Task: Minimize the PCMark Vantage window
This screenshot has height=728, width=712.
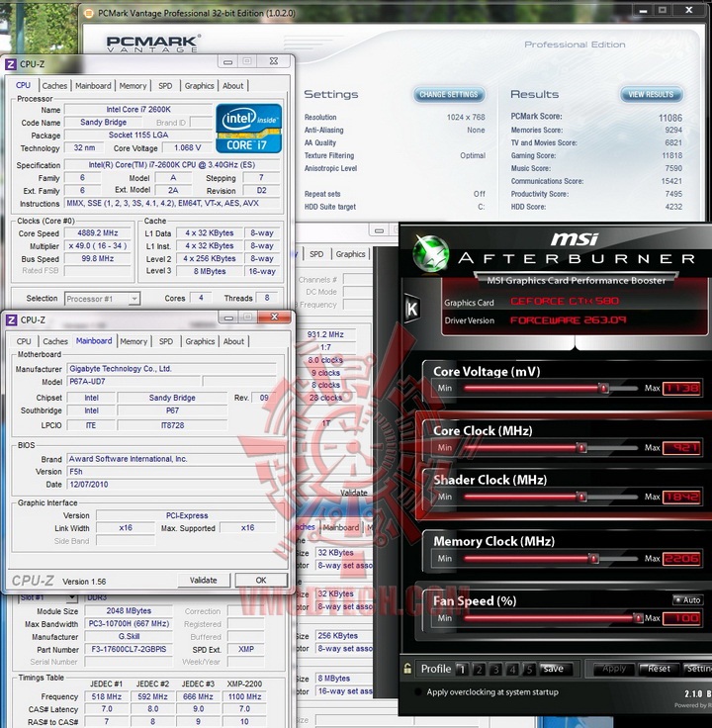Action: click(644, 10)
